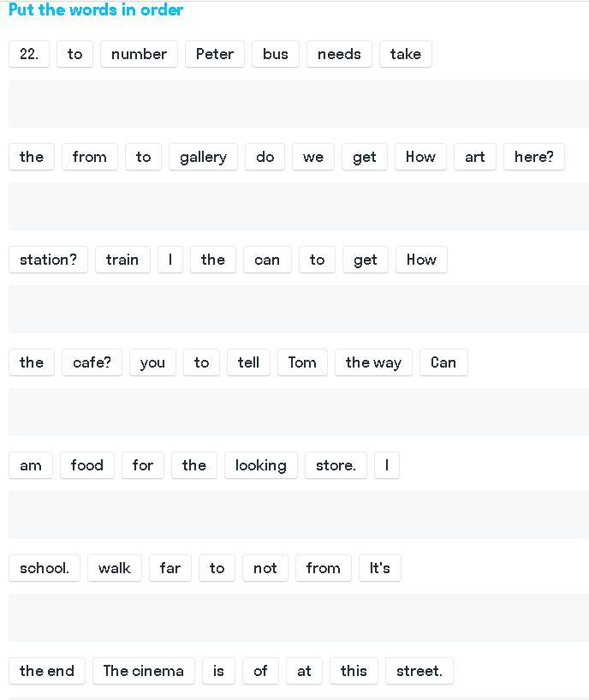Click the "station?" word tile
The image size is (589, 700).
[48, 260]
